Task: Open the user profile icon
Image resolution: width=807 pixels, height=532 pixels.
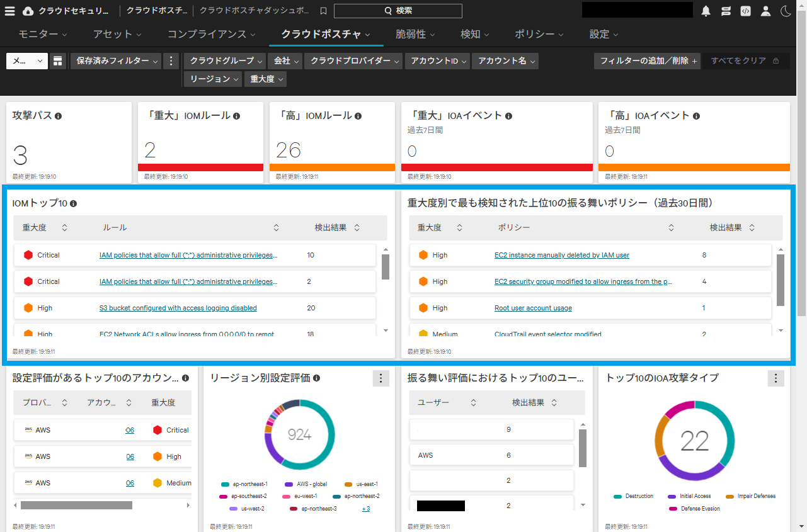Action: [765, 11]
